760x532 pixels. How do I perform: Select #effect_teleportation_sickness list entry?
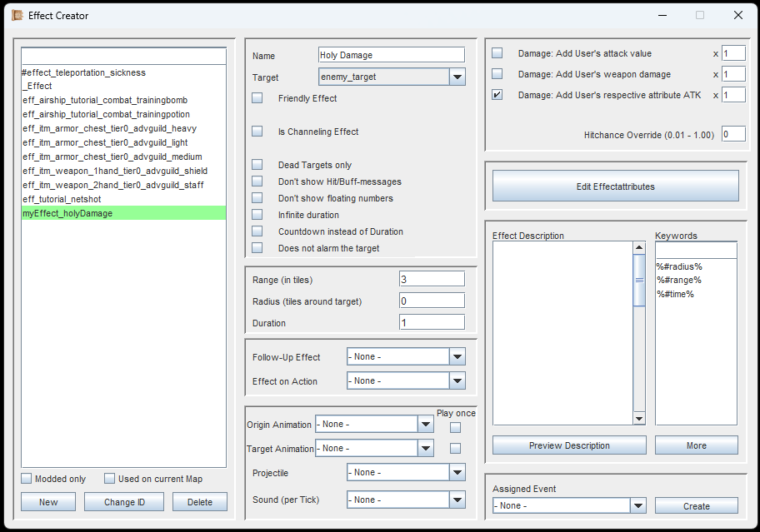click(x=83, y=72)
